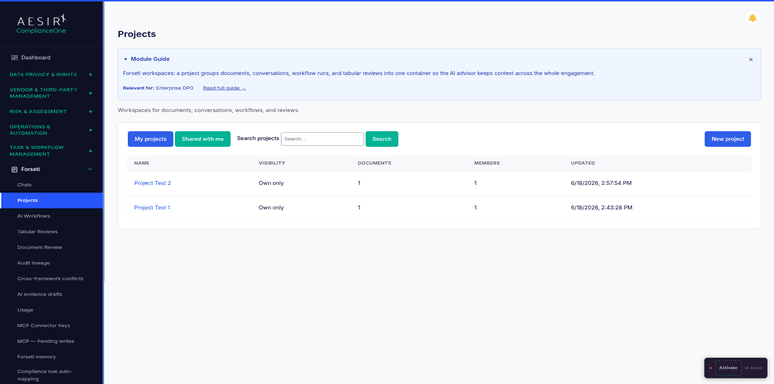Expand Risk & Assessment plus icon

coord(90,112)
